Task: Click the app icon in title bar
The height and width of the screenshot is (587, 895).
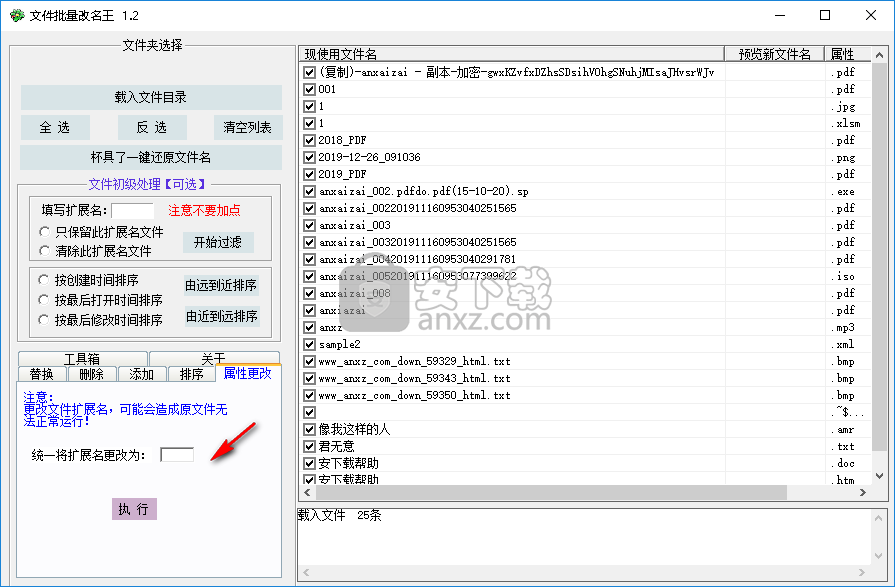Action: pos(17,15)
